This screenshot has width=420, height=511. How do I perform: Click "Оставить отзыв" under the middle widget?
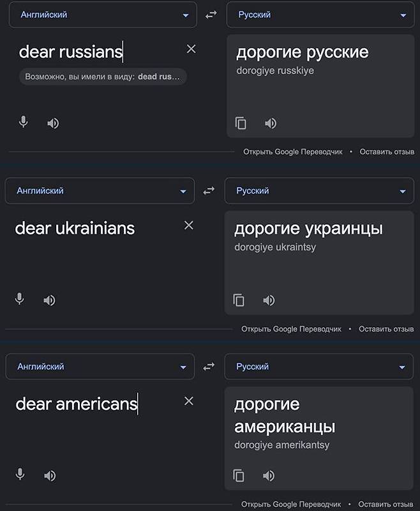coord(386,329)
